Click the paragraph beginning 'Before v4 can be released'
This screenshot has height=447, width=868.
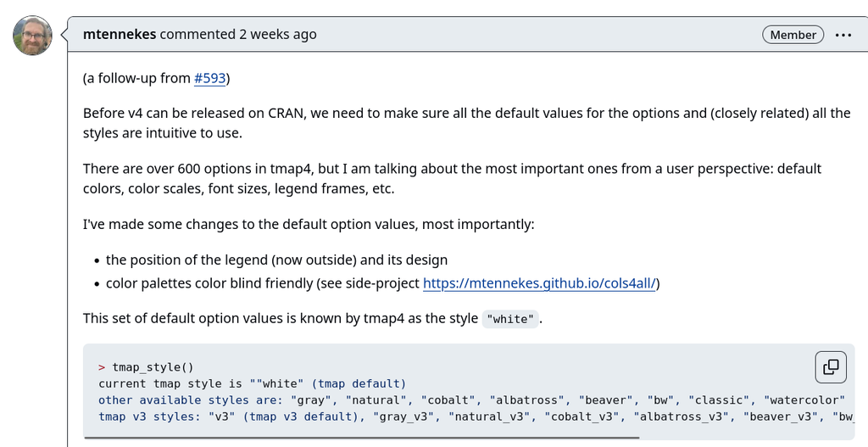click(467, 123)
